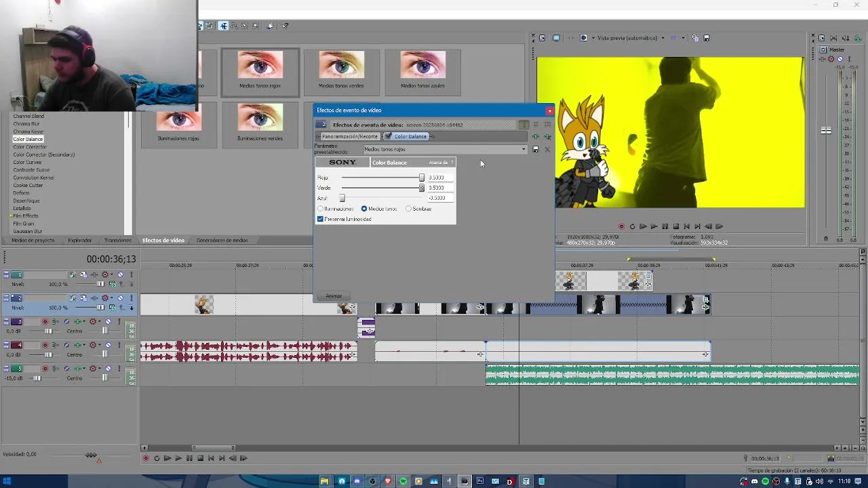Switch to Transiciones tab

coord(118,240)
